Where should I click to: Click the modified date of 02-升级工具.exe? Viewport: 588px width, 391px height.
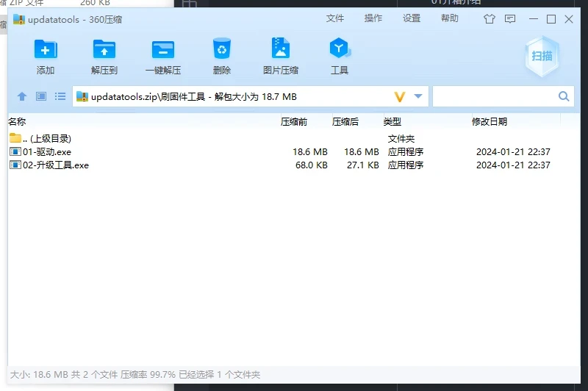[513, 165]
